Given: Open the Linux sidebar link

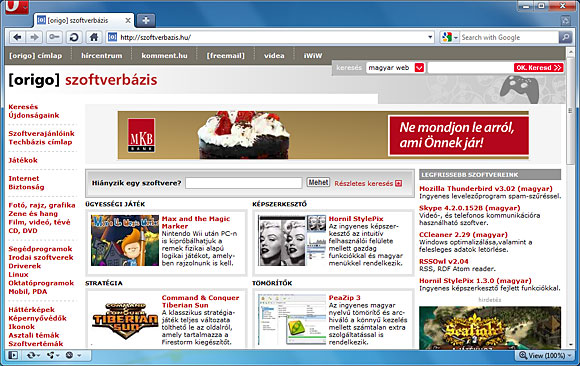Looking at the screenshot, I should point(18,274).
